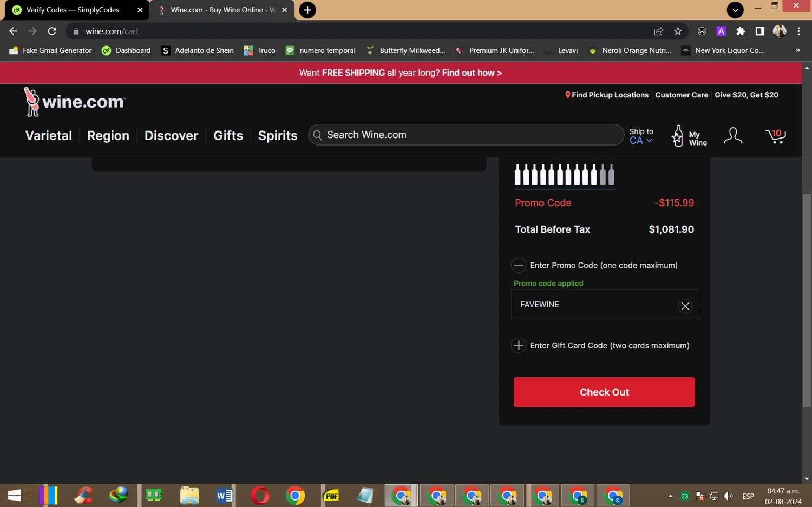The image size is (812, 507).
Task: Click the Search Wine.com input field
Action: tap(466, 135)
